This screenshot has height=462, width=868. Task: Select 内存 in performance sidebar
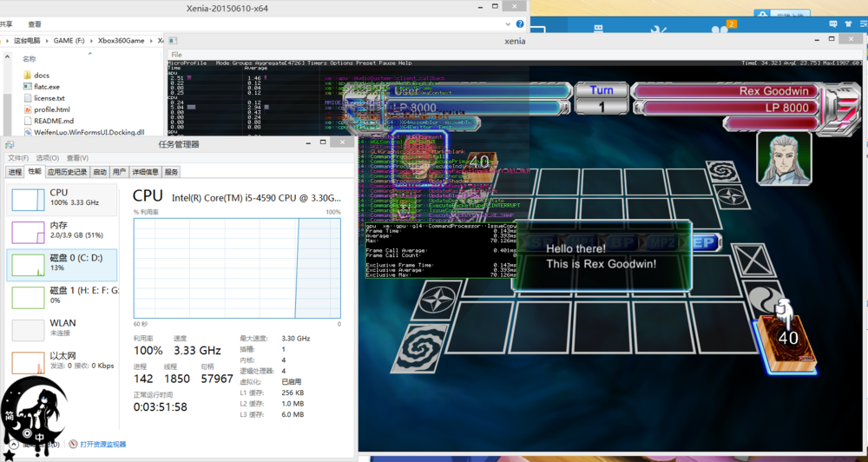click(x=62, y=233)
